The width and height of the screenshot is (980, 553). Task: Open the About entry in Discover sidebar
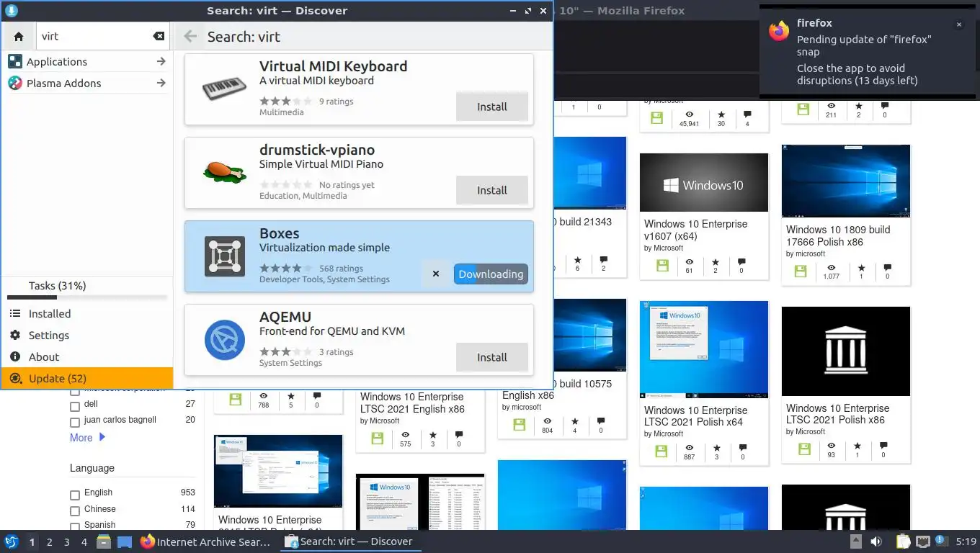(x=87, y=357)
